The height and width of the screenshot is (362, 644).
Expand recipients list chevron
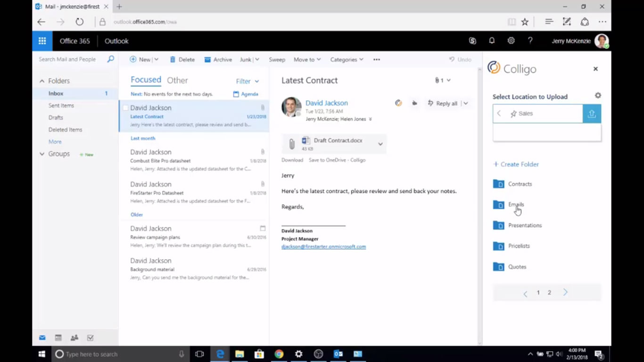pyautogui.click(x=370, y=119)
